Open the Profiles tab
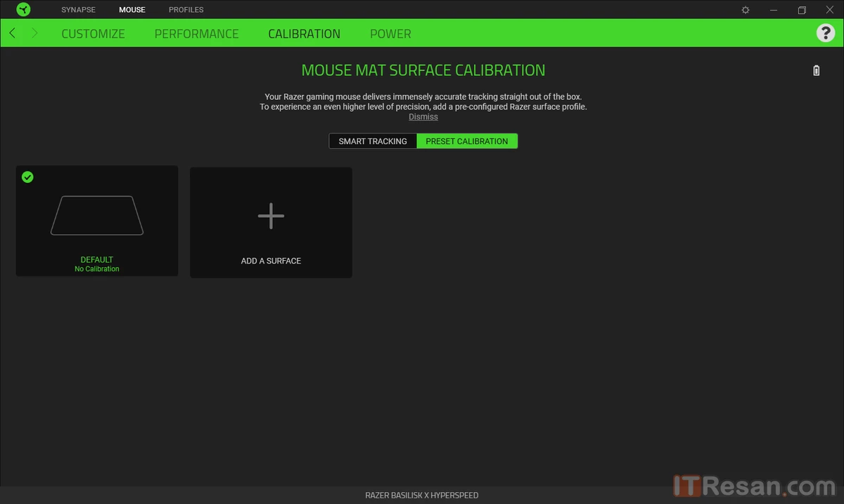844x504 pixels. pos(186,10)
